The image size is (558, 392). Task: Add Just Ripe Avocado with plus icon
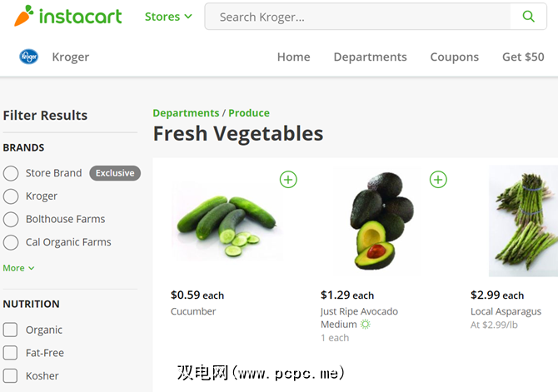pos(438,179)
